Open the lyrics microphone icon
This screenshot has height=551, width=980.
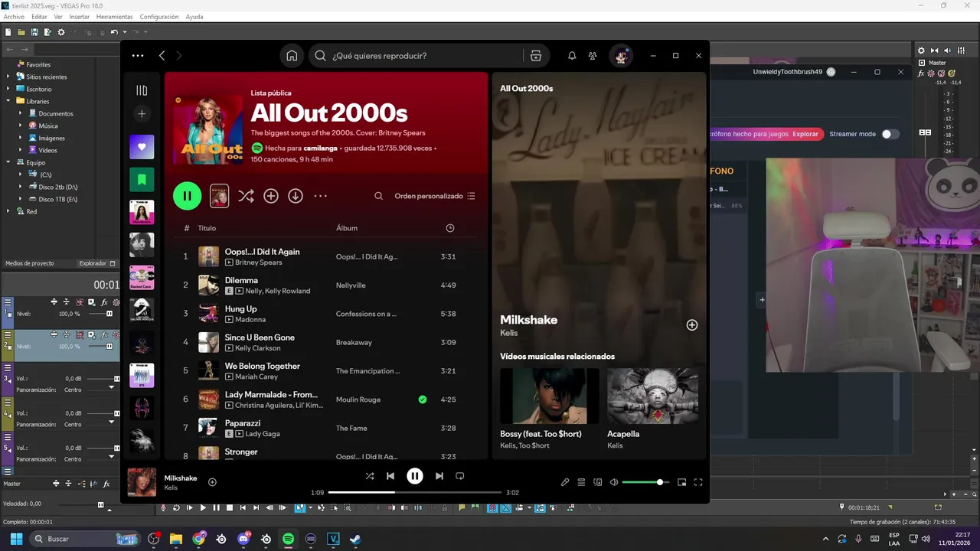click(565, 482)
